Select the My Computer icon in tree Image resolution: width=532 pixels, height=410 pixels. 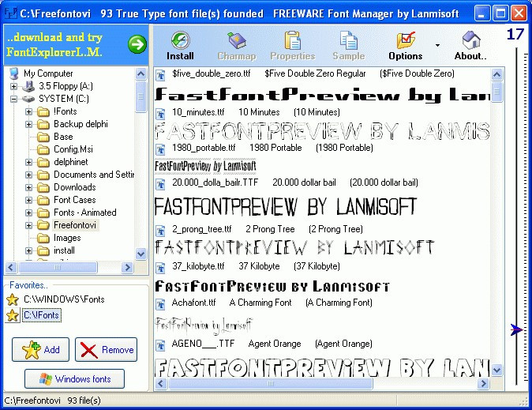tap(14, 73)
